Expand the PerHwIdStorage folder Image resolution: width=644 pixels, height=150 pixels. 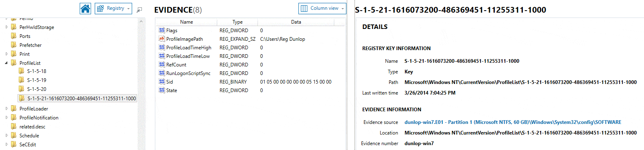tap(7, 27)
